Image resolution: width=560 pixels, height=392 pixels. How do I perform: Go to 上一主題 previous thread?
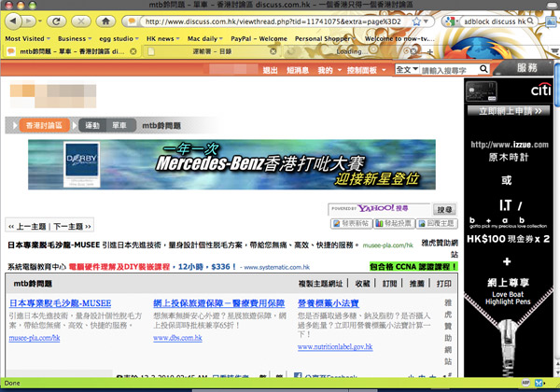(x=27, y=227)
